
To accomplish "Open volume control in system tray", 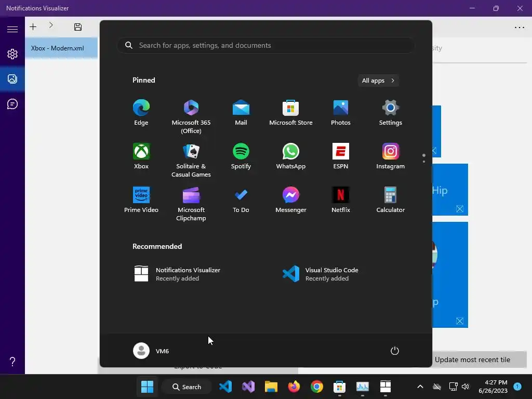I will (465, 387).
